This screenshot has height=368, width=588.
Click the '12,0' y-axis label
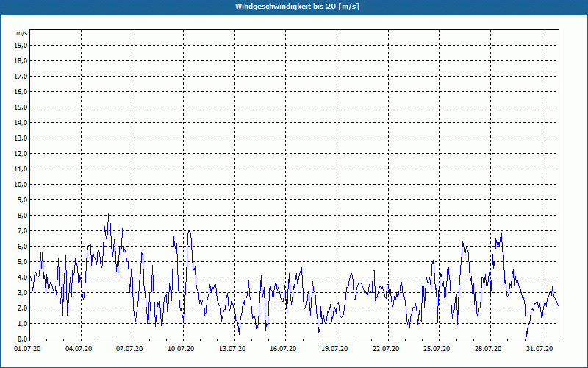tap(21, 154)
